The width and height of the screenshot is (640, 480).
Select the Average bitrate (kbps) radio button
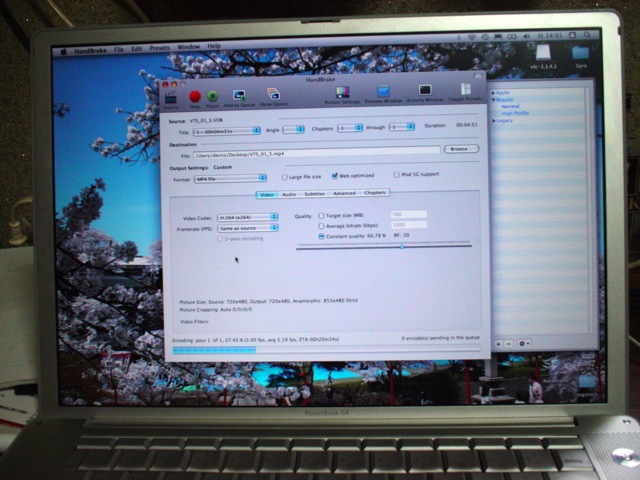click(x=321, y=226)
